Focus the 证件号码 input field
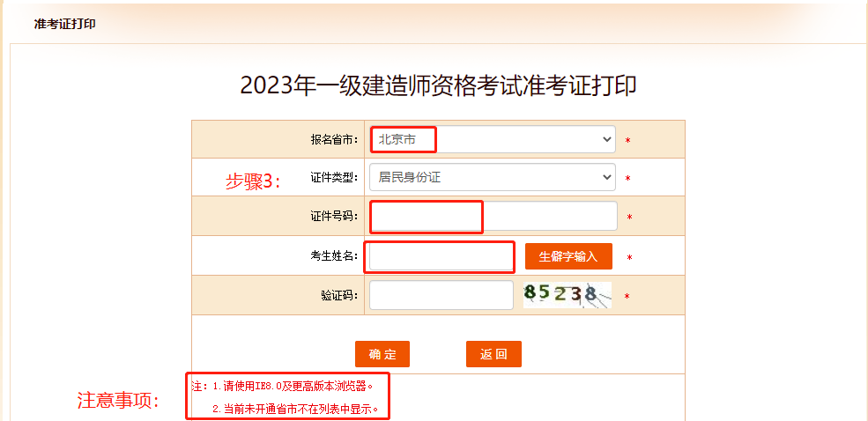868x421 pixels. [x=493, y=217]
